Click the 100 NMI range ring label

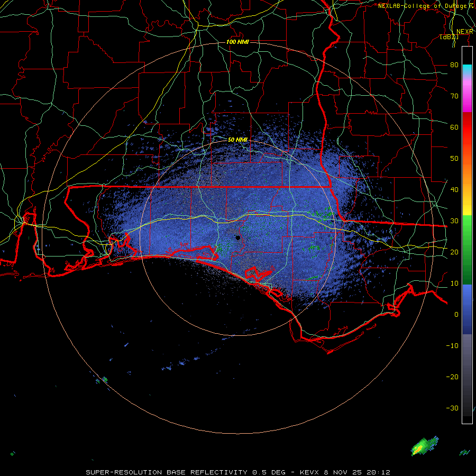click(237, 42)
